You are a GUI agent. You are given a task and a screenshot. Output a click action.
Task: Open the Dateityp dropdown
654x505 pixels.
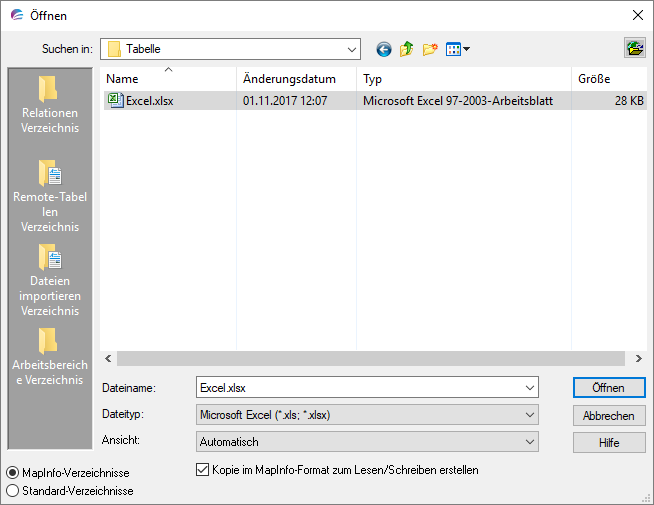367,415
